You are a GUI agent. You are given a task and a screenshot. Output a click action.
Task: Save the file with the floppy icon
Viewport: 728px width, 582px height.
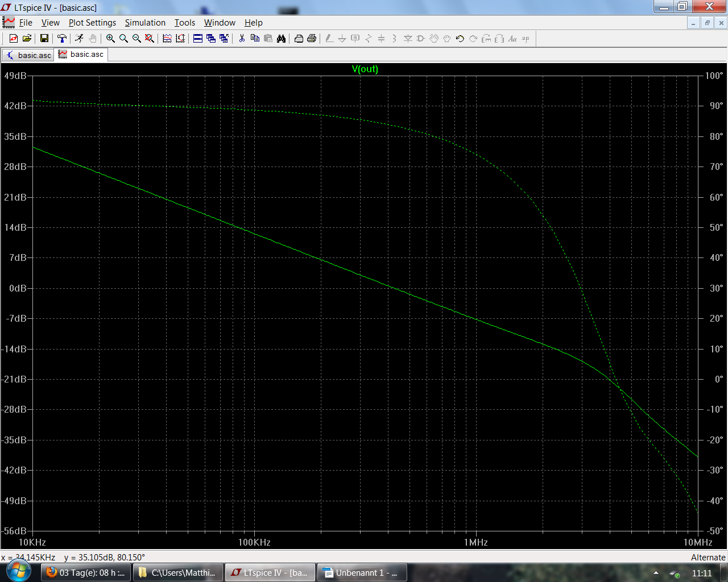pos(44,39)
